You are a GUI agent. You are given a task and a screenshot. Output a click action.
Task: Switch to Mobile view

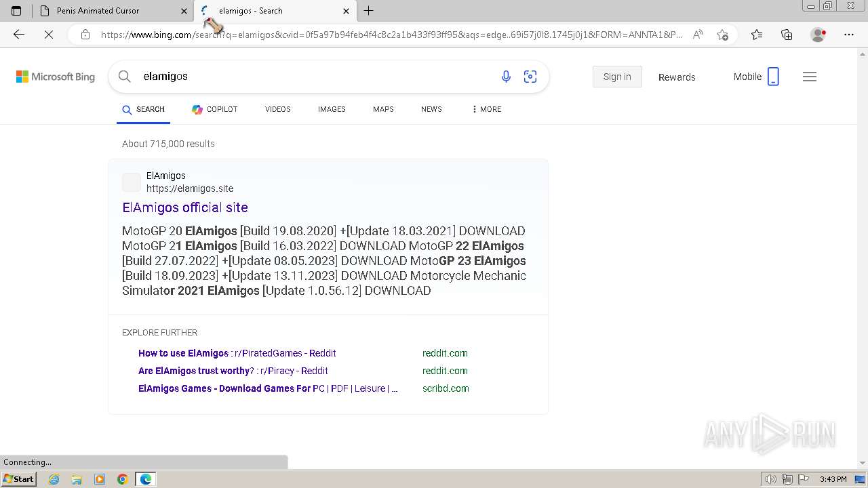(756, 77)
